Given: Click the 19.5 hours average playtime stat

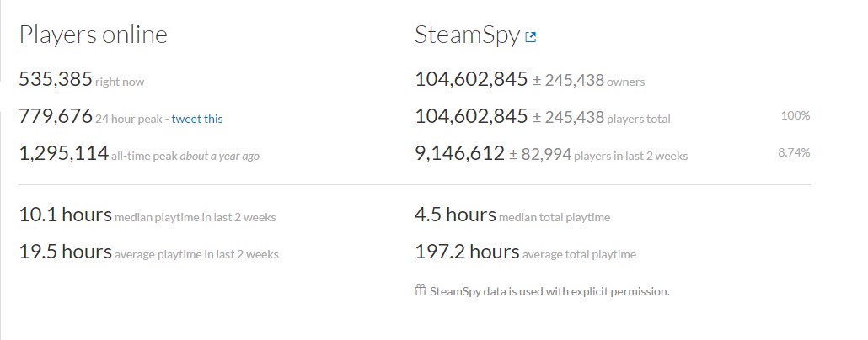Looking at the screenshot, I should tap(65, 252).
